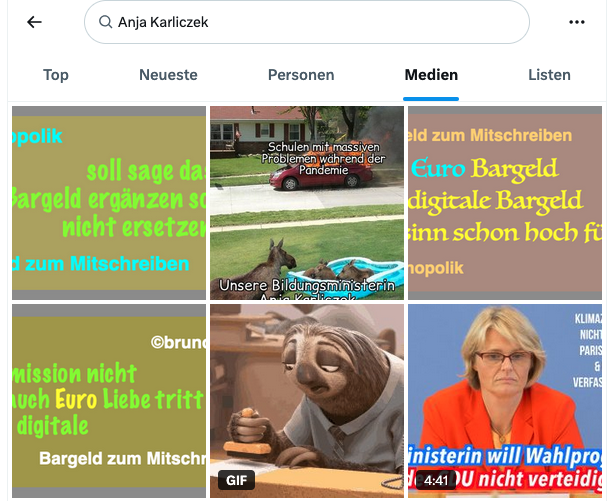Play the sloth stamping GIF
The width and height of the screenshot is (612, 501).
307,401
